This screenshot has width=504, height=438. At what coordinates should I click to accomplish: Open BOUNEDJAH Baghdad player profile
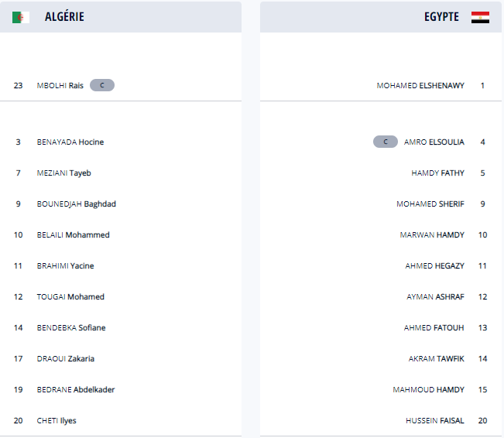point(77,204)
